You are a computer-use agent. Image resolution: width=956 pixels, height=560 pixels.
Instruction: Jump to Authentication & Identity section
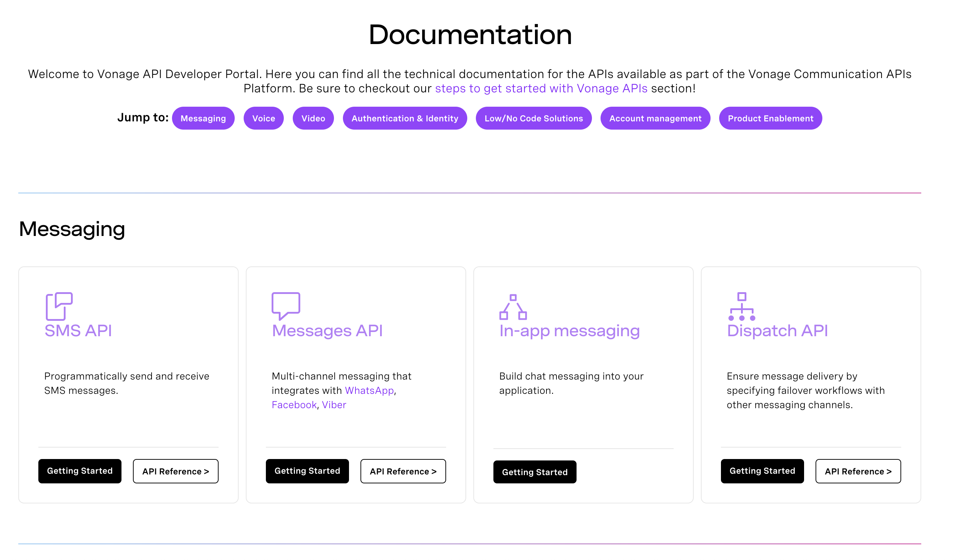[405, 118]
